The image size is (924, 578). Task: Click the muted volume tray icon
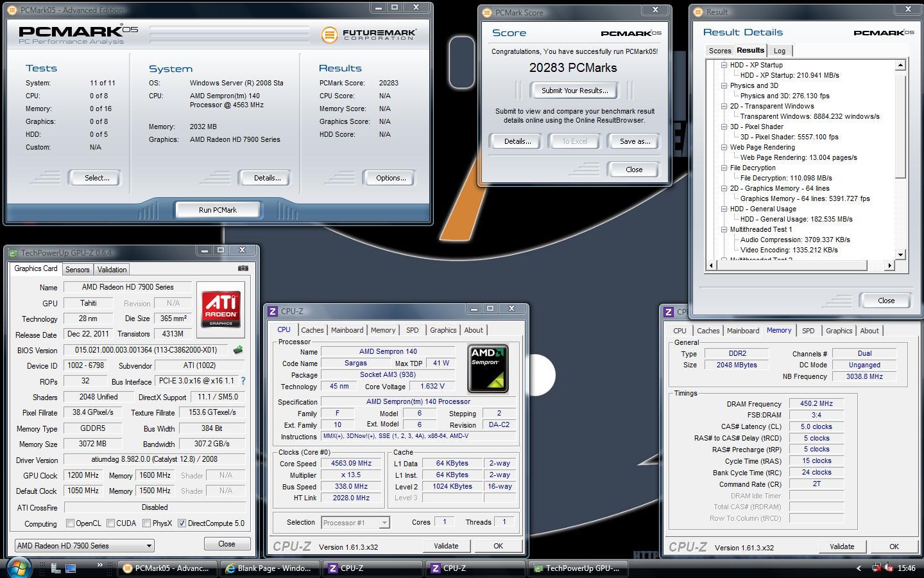(x=889, y=568)
